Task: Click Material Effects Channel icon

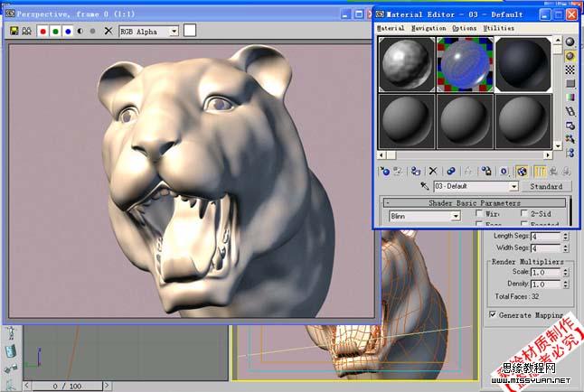Action: pos(504,172)
